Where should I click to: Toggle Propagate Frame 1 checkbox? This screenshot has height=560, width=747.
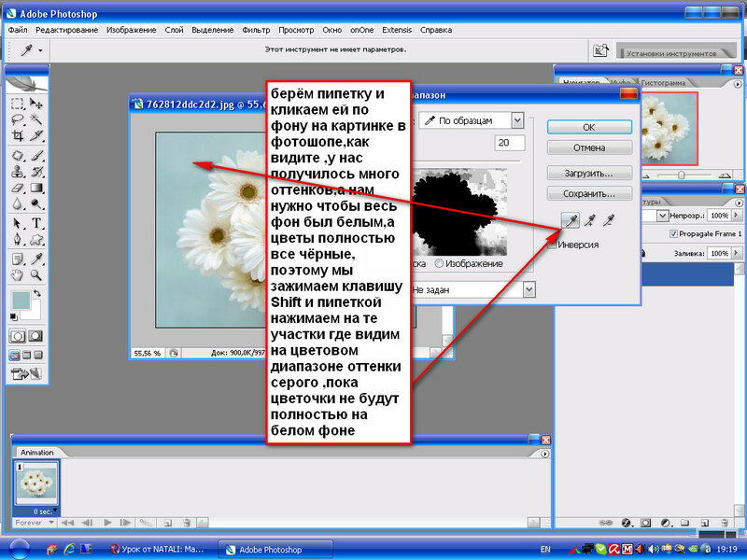click(x=673, y=233)
